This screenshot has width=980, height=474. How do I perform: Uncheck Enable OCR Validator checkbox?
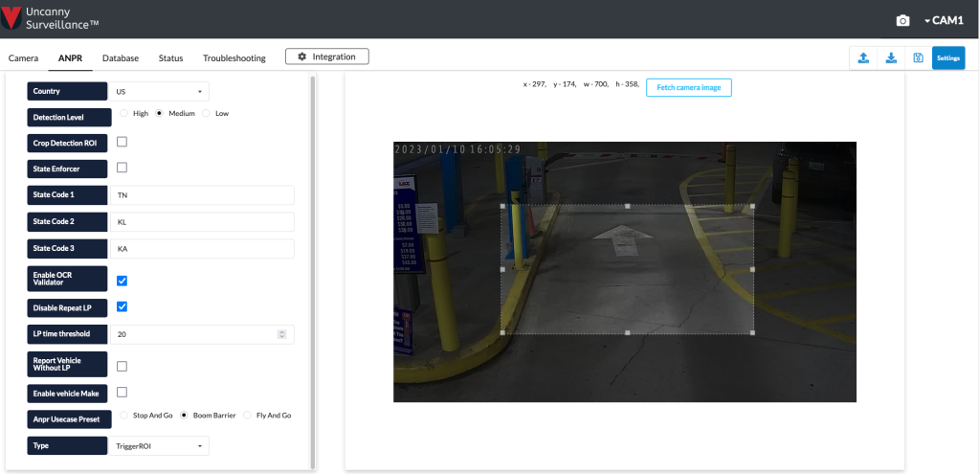pos(122,281)
